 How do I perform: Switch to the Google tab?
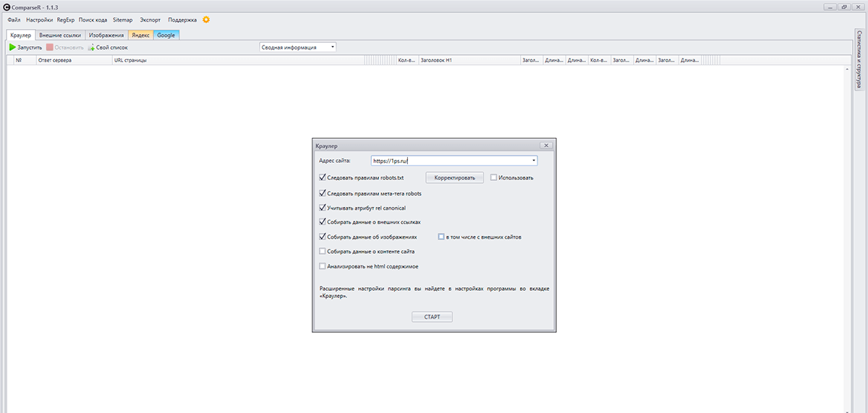coord(166,35)
